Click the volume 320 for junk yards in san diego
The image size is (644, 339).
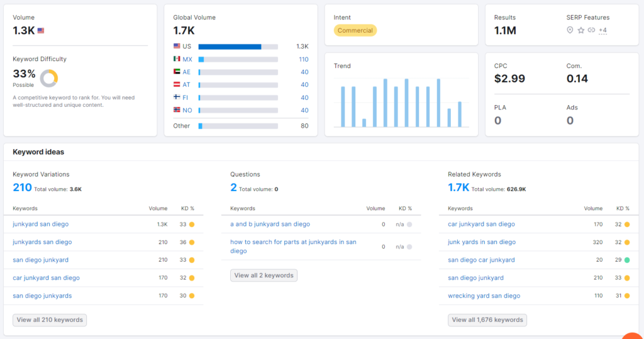(x=597, y=242)
